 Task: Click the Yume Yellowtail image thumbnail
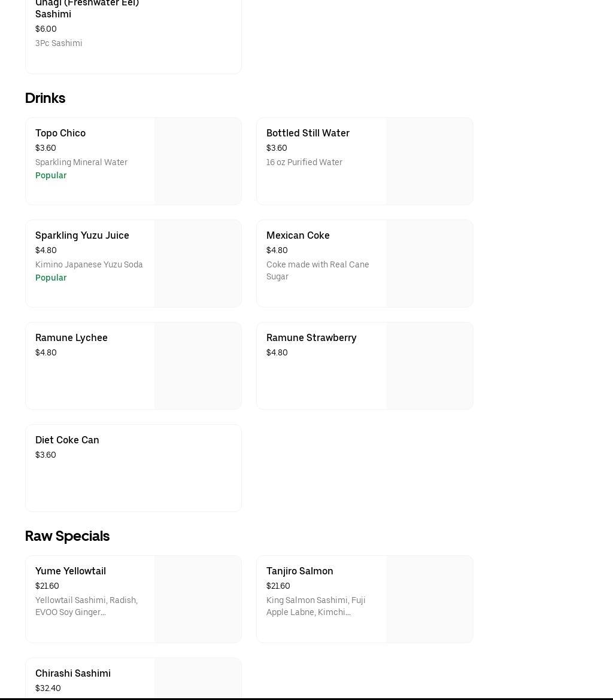(x=198, y=599)
